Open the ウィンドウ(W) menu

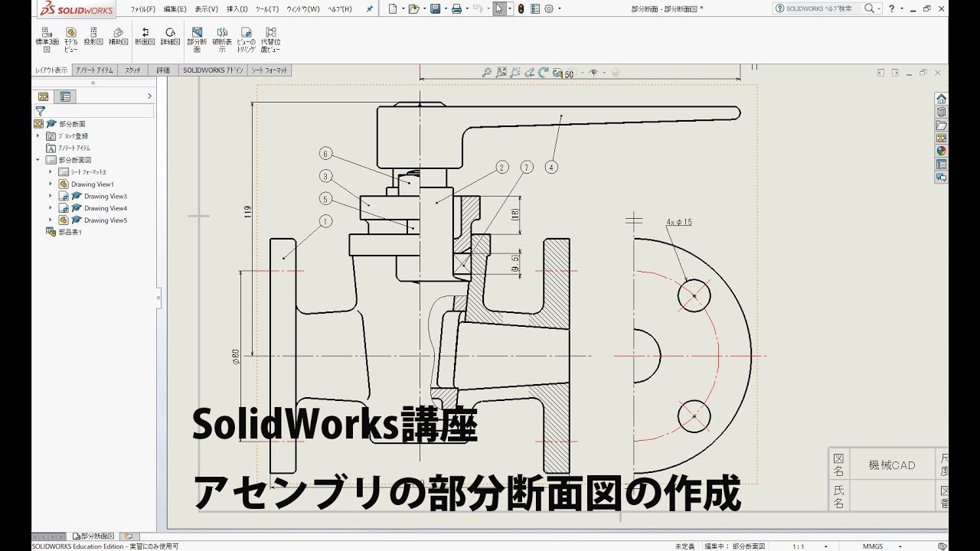[303, 9]
